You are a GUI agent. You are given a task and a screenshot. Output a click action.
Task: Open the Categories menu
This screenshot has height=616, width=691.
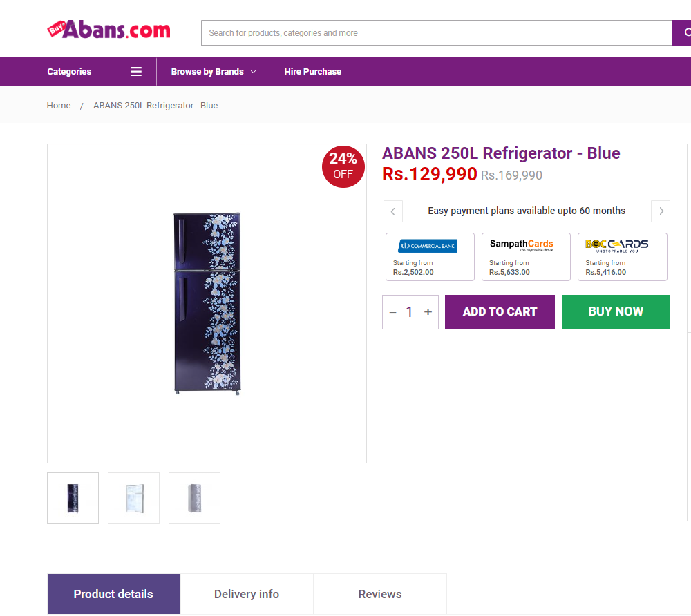pos(69,71)
